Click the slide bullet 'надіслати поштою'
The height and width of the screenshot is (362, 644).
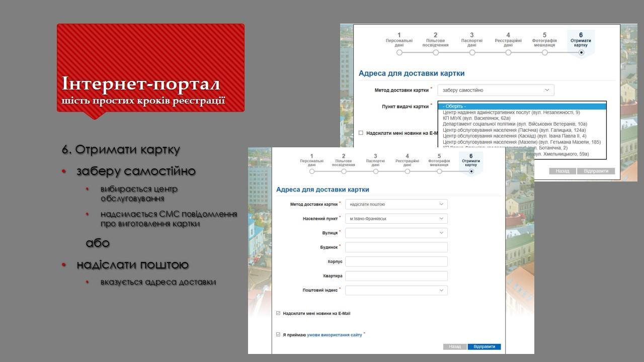133,265
